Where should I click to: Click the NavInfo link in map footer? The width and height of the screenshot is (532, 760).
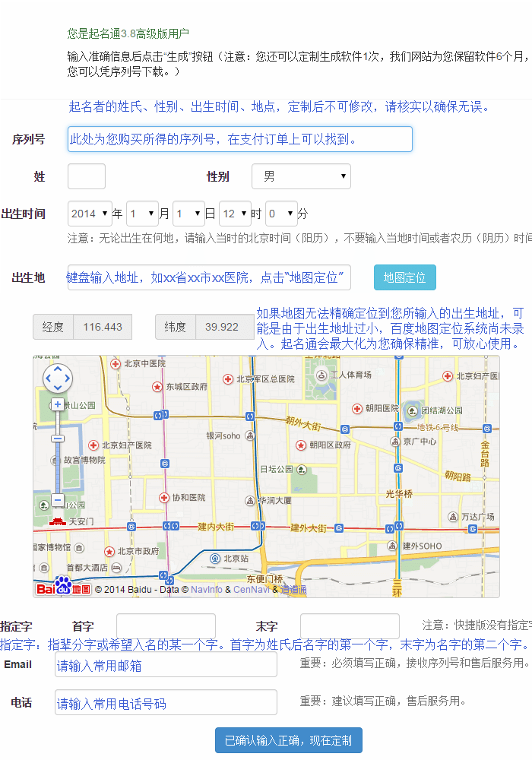(x=207, y=589)
